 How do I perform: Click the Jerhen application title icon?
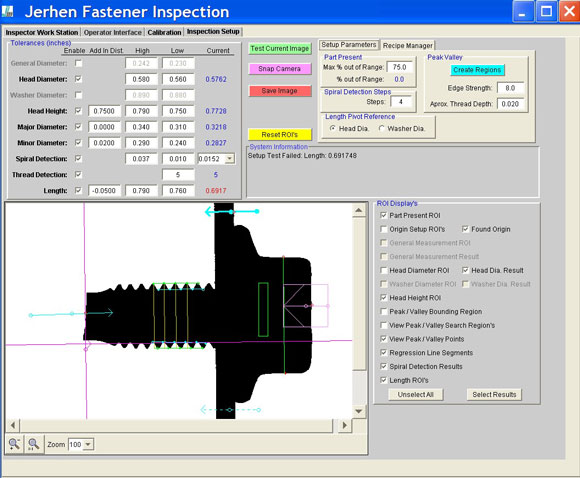tap(8, 11)
